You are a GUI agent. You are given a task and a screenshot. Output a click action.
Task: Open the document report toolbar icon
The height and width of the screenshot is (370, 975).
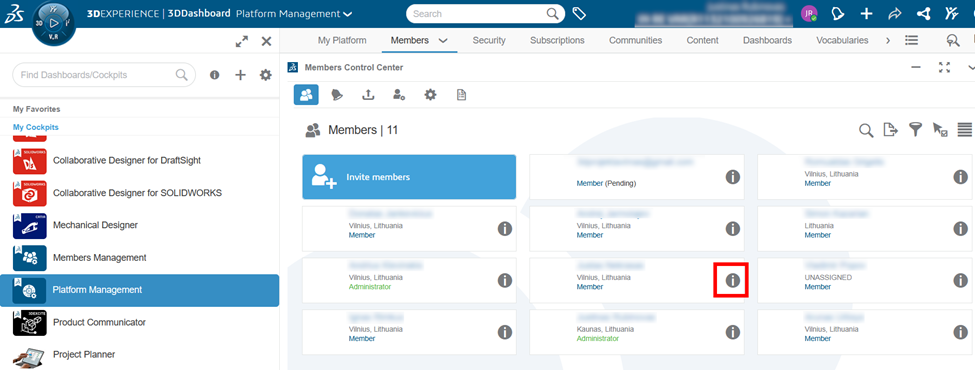click(461, 95)
